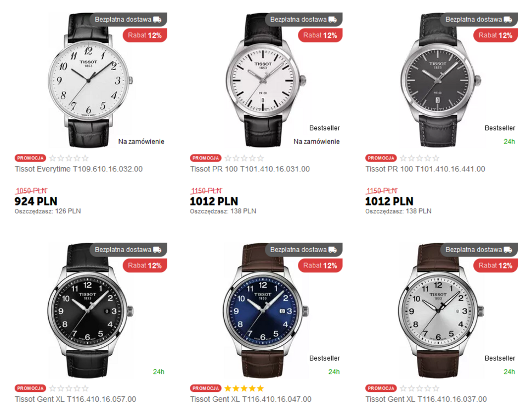Screen dimensions: 532x411
Task: Click the Tissot PR 100 T101.410.16.031.00 title
Action: 250,169
